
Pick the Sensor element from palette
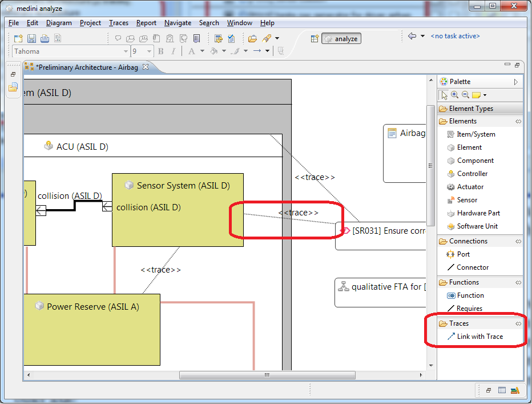[x=466, y=200]
